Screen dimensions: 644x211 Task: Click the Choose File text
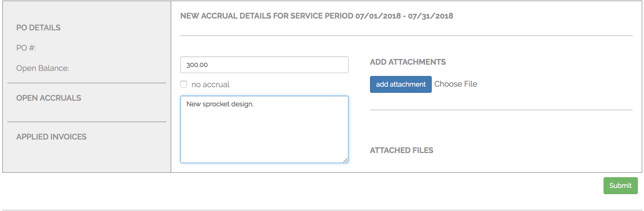[455, 84]
